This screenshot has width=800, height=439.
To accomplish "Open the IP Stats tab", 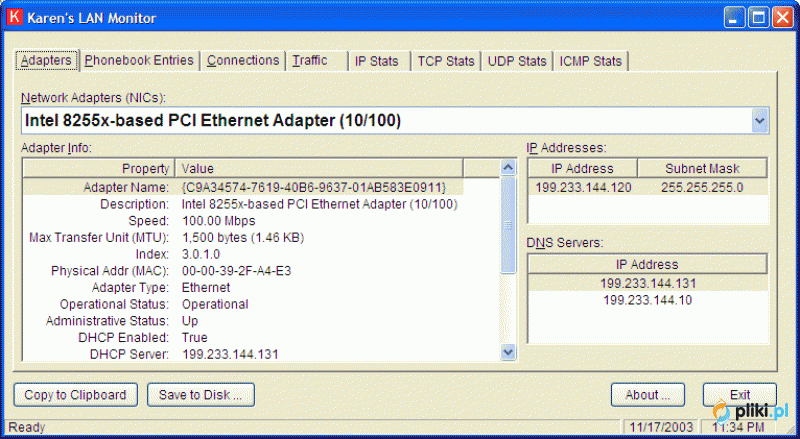I will click(380, 61).
